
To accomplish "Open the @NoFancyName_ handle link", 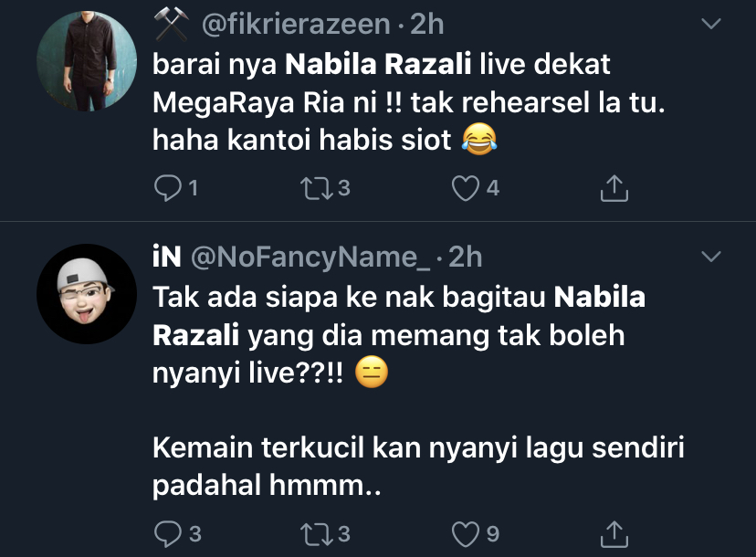I will tap(310, 257).
